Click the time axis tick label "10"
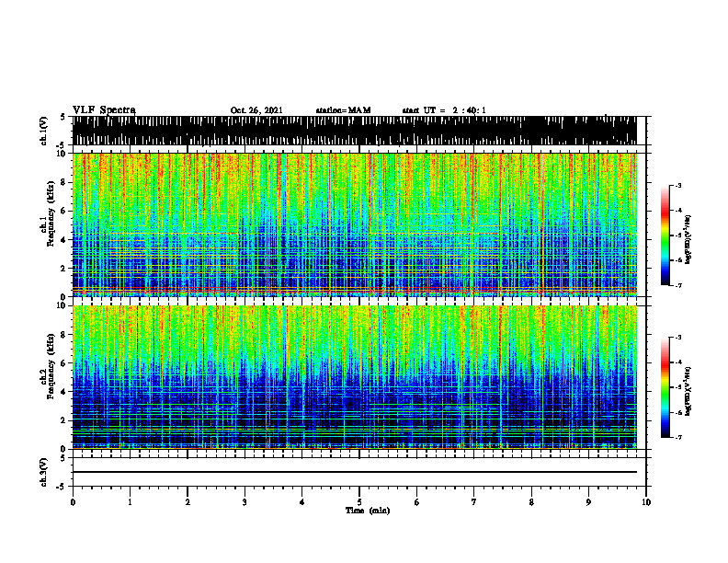The width and height of the screenshot is (728, 563). pos(646,502)
